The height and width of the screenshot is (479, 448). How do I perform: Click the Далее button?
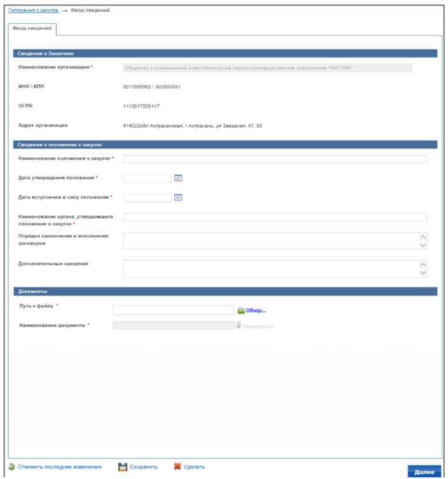point(424,471)
